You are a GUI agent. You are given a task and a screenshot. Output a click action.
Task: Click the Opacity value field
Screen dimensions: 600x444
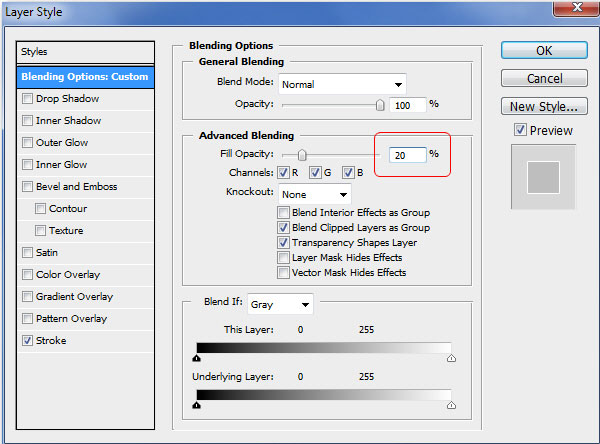pyautogui.click(x=408, y=105)
